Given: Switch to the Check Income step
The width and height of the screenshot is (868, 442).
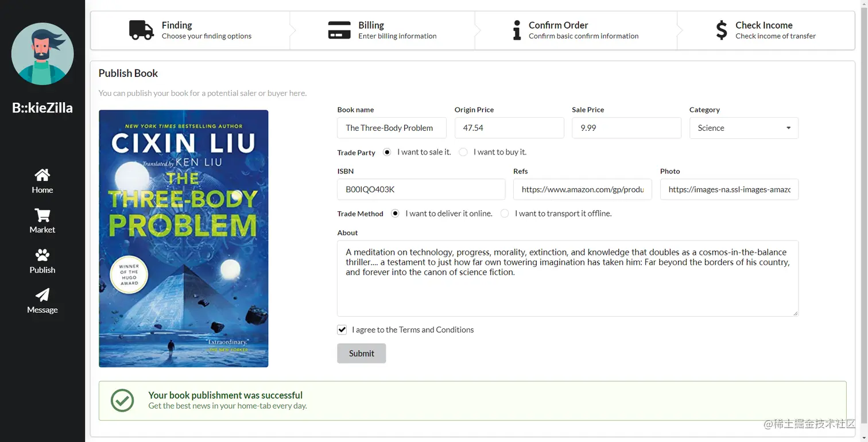Looking at the screenshot, I should click(x=766, y=30).
